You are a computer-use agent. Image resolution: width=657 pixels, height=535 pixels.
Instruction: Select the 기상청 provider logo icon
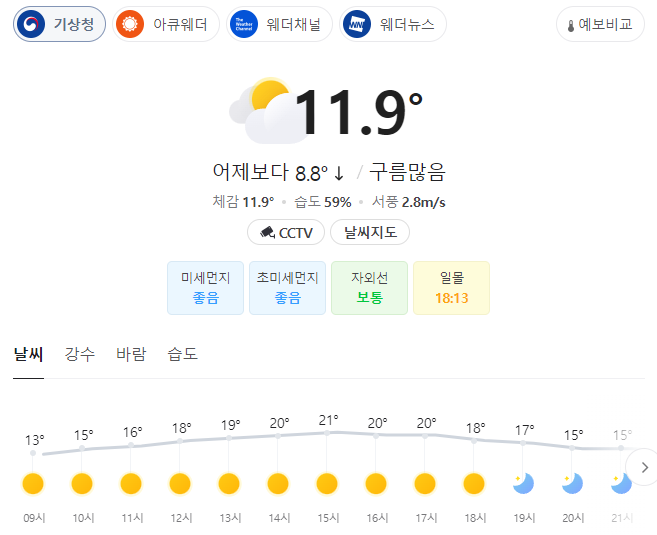[31, 24]
